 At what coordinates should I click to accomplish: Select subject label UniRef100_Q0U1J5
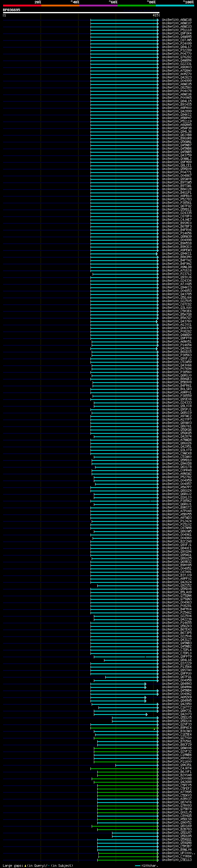[177, 812]
